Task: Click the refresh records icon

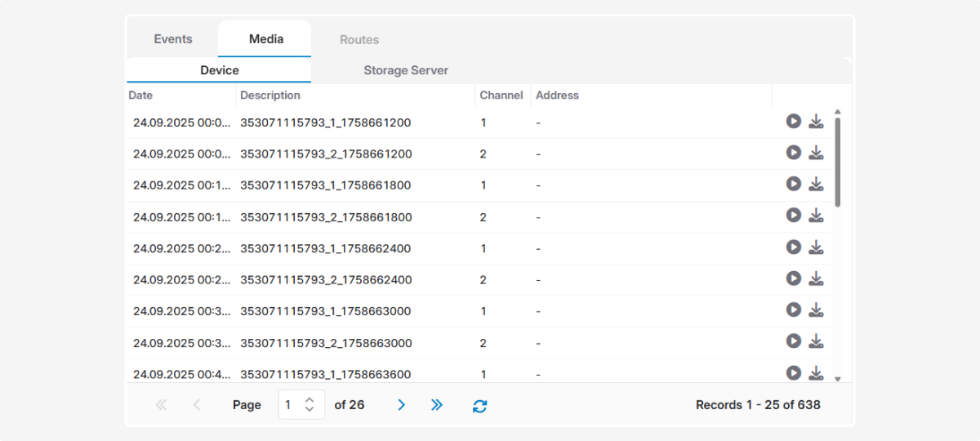Action: coord(479,405)
